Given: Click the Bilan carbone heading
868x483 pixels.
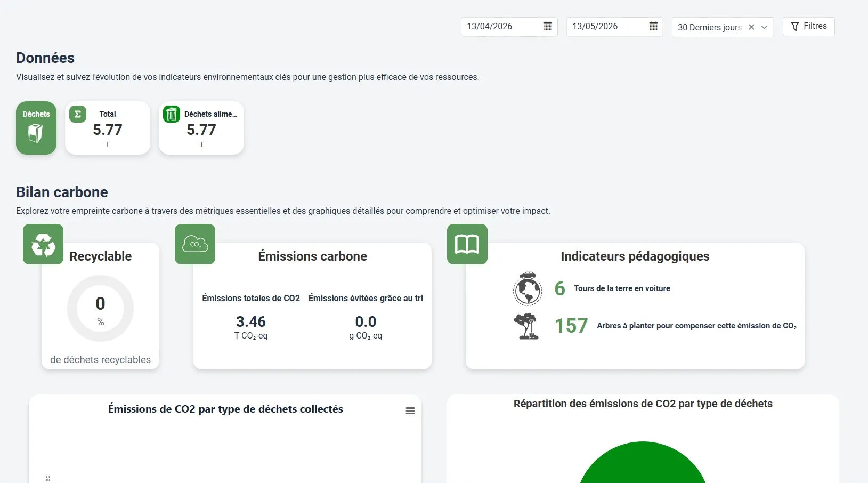Looking at the screenshot, I should coord(62,192).
